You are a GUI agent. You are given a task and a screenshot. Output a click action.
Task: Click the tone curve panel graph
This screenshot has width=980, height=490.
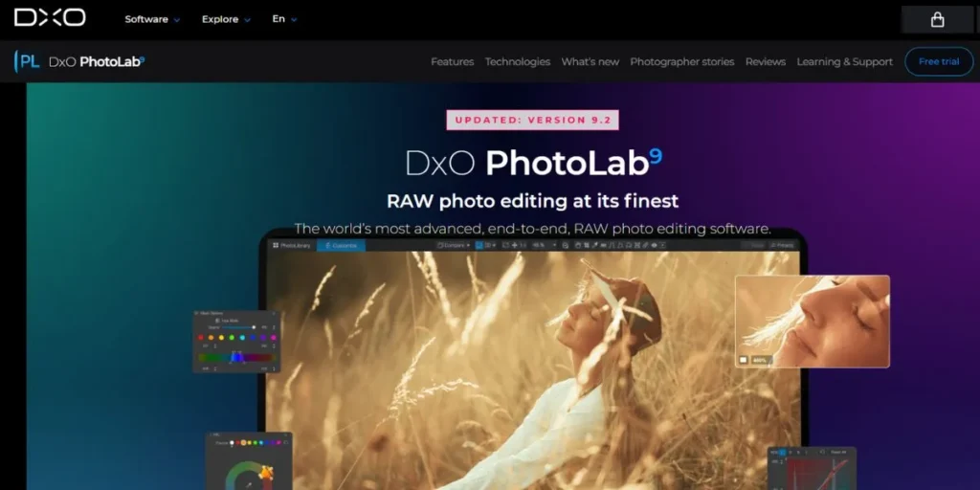click(x=818, y=474)
